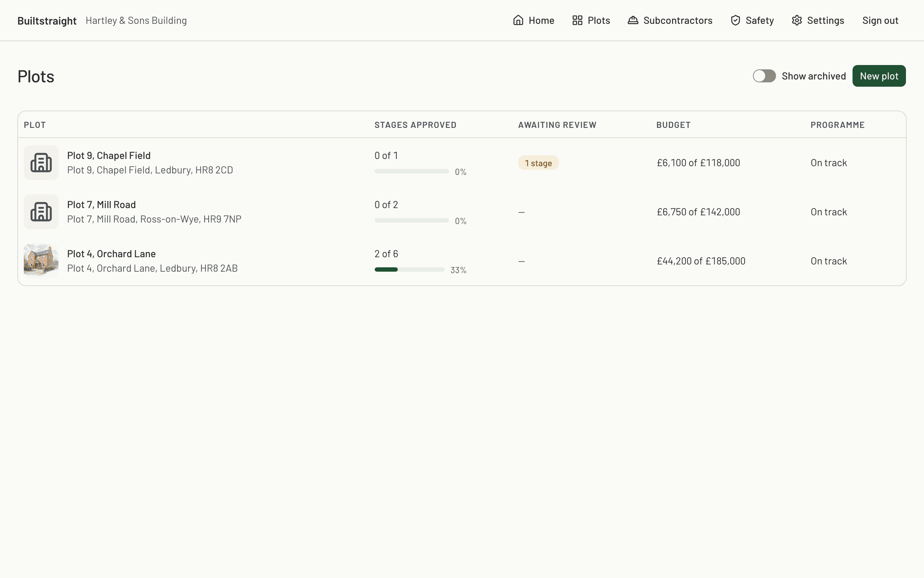Screen dimensions: 924x578
Task: Click Plot 9 Chapel Field 0% progress bar
Action: 411,171
